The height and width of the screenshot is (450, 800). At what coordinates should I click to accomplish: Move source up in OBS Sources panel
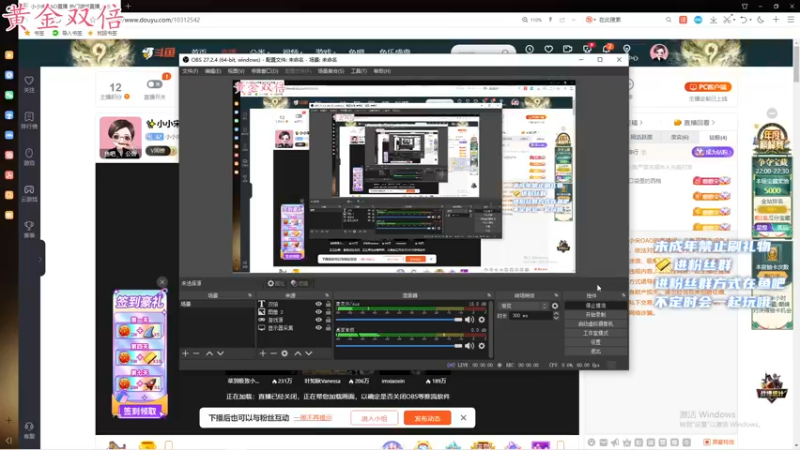point(298,353)
